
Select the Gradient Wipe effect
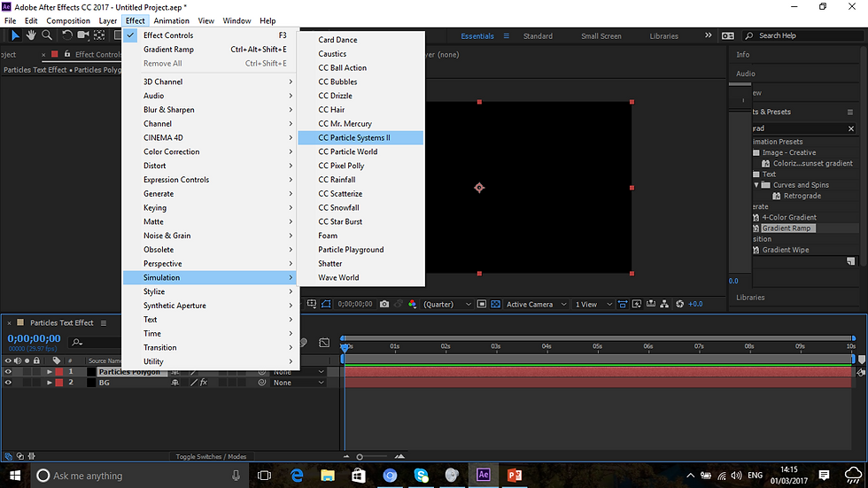click(786, 250)
